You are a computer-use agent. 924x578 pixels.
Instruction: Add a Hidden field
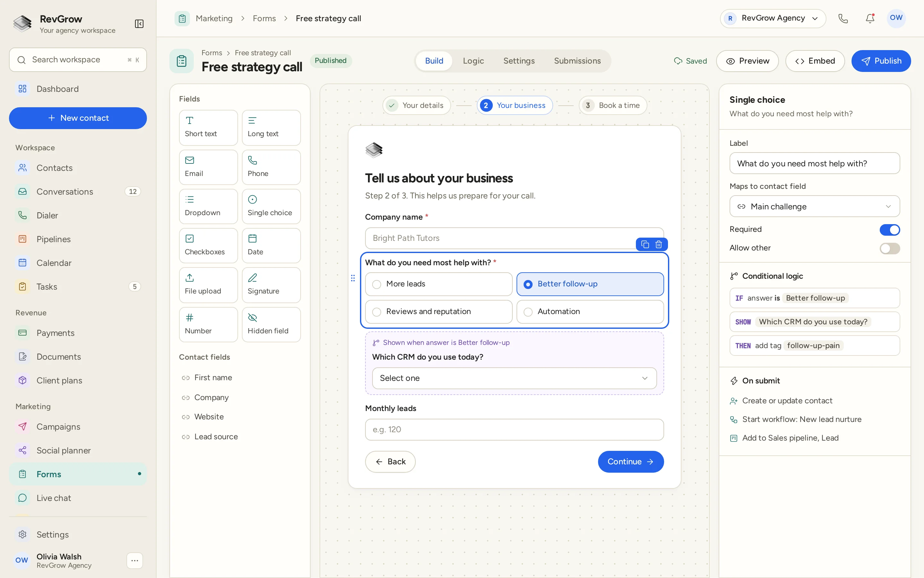(271, 325)
